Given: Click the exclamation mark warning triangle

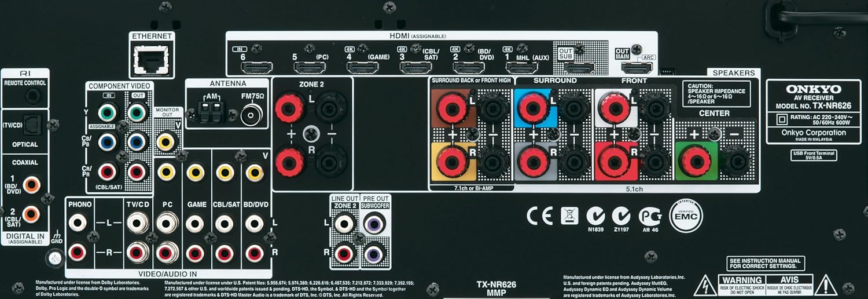Looking at the screenshot, I should [825, 285].
